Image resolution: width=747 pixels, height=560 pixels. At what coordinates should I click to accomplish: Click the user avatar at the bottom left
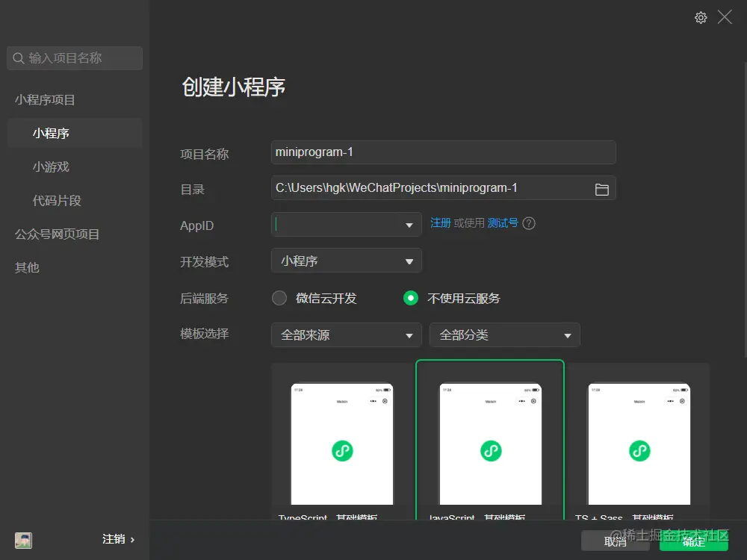[23, 540]
